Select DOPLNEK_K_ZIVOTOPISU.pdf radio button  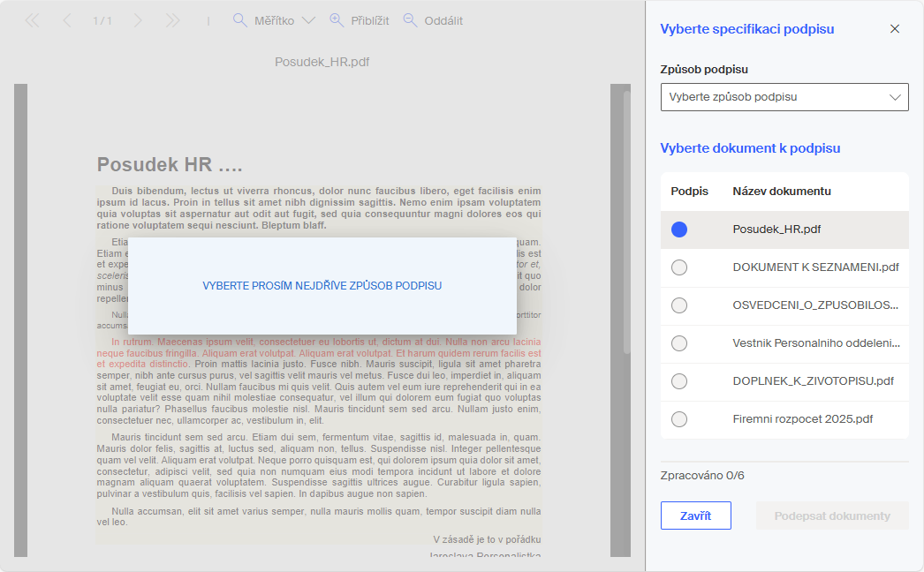coord(679,381)
